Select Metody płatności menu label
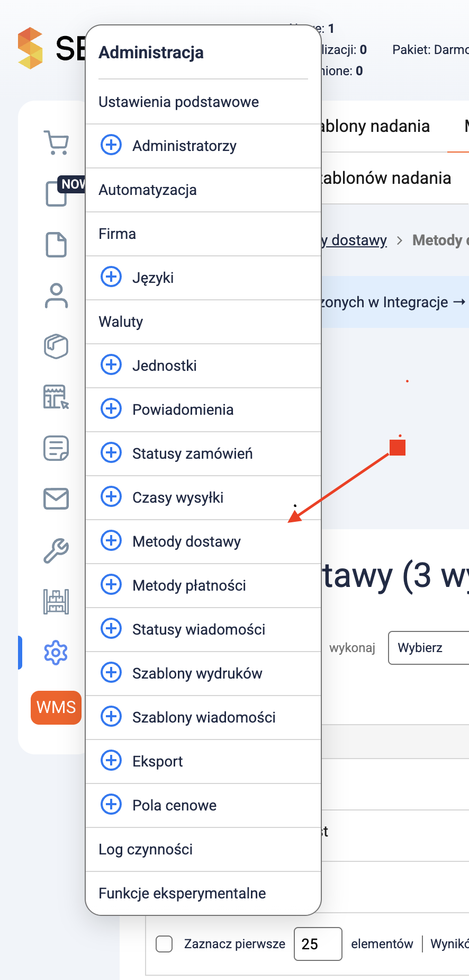This screenshot has width=469, height=980. point(190,586)
